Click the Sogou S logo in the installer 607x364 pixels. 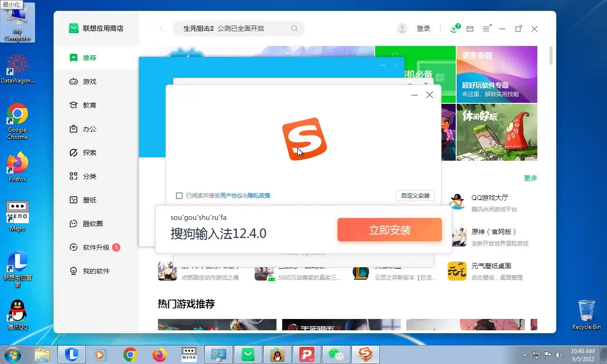coord(304,139)
